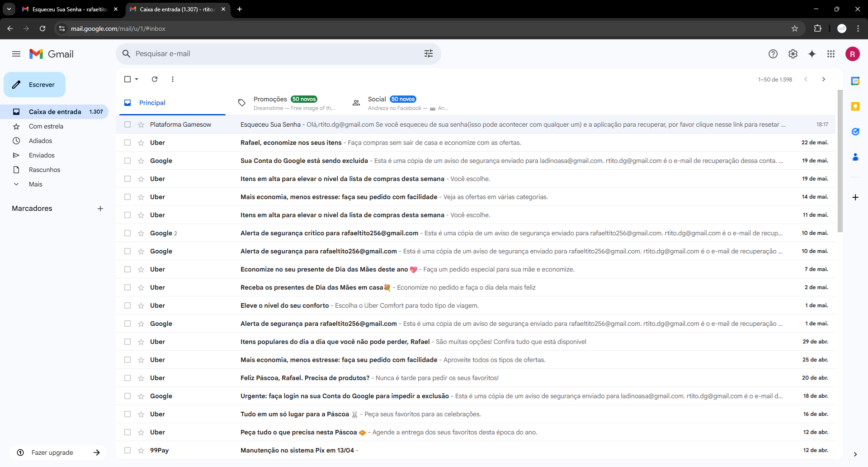This screenshot has height=467, width=868.
Task: Open the Support help icon
Action: (773, 54)
